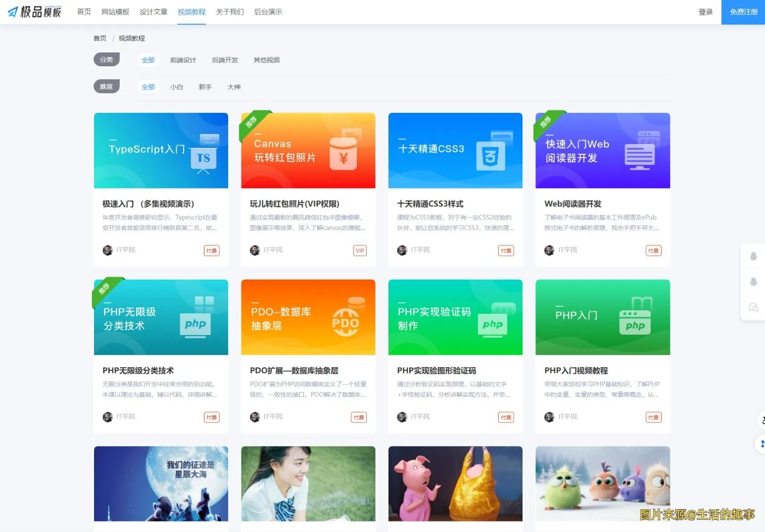765x532 pixels.
Task: Open the 设计文章 menu item
Action: 153,11
